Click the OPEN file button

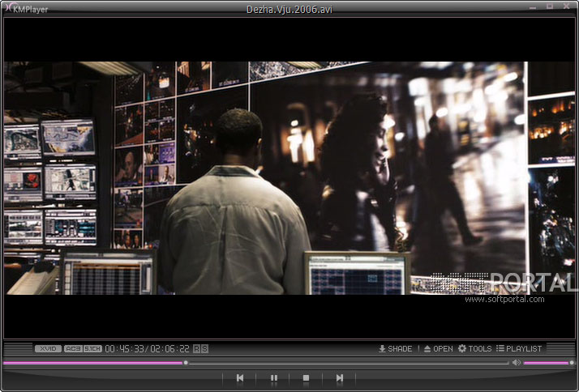coord(438,348)
